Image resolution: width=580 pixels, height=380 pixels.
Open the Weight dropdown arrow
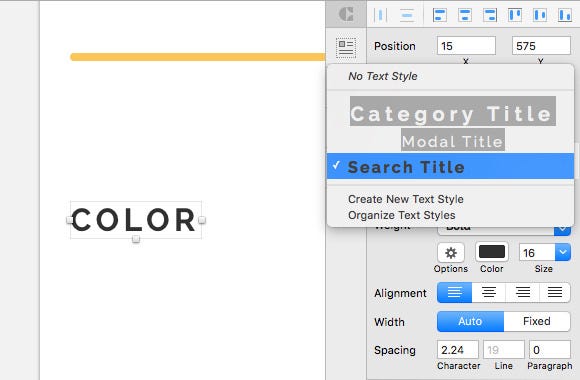[562, 230]
